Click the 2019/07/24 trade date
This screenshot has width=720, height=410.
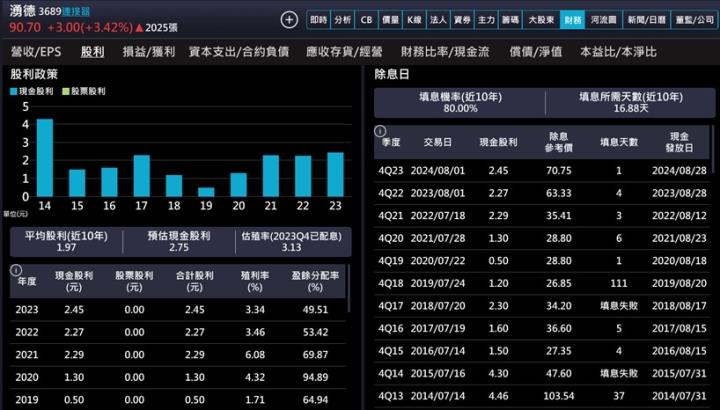pos(438,283)
